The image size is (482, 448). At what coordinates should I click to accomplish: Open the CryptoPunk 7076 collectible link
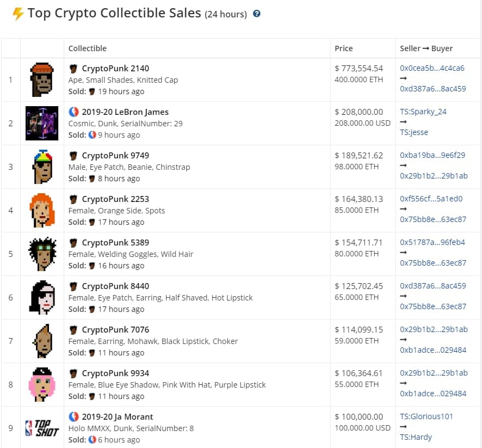115,330
